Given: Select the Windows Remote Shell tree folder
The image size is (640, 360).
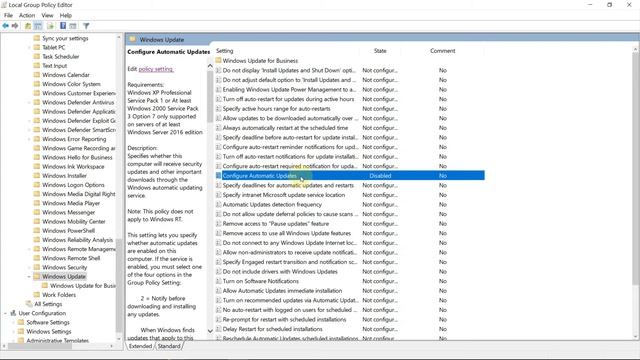Looking at the screenshot, I should 71,258.
